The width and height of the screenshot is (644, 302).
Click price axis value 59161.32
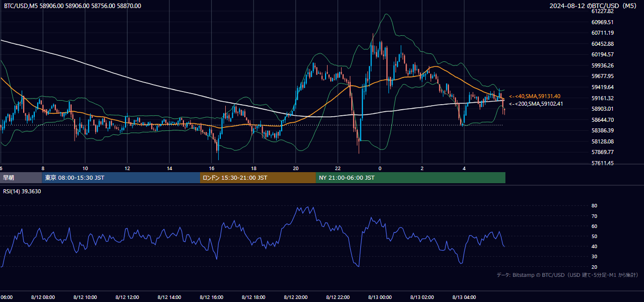click(602, 98)
